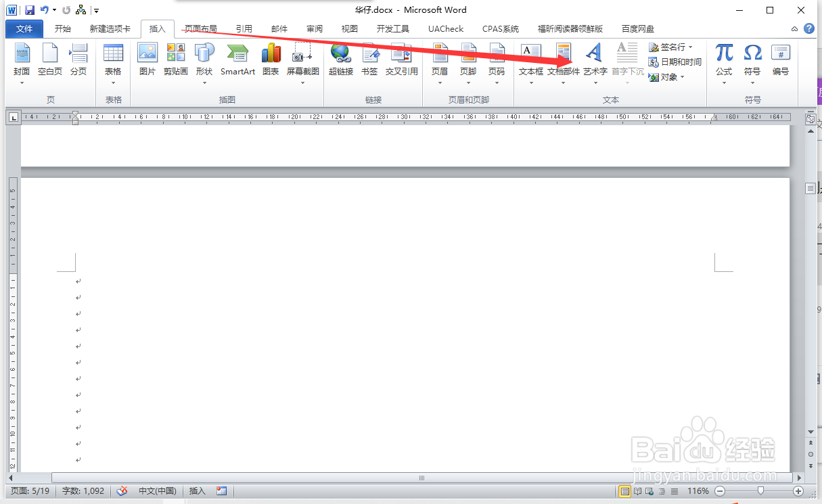Insert a cross-reference (交叉引用)
Viewport: 822px width, 504px height.
[x=402, y=60]
